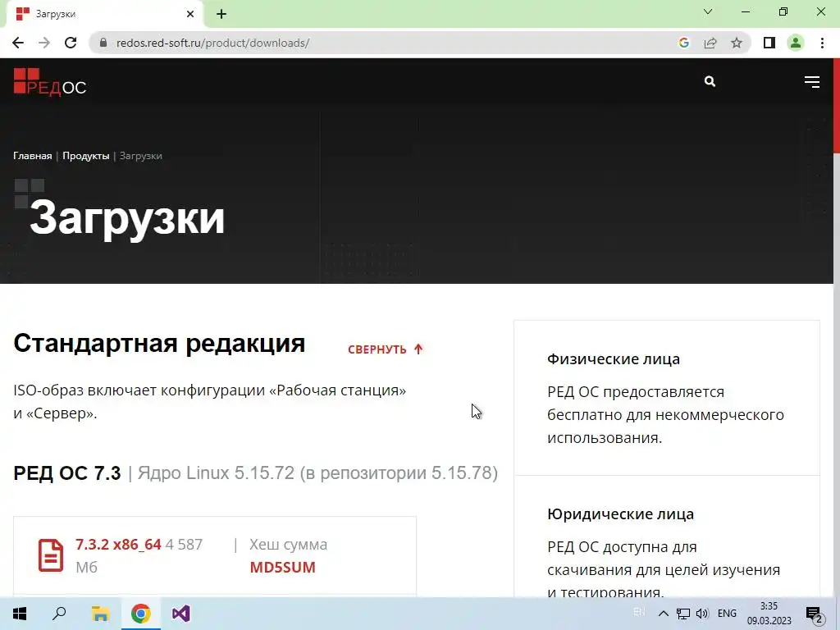Screen dimensions: 840x630
Task: Open the Windows Start menu
Action: [x=20, y=614]
